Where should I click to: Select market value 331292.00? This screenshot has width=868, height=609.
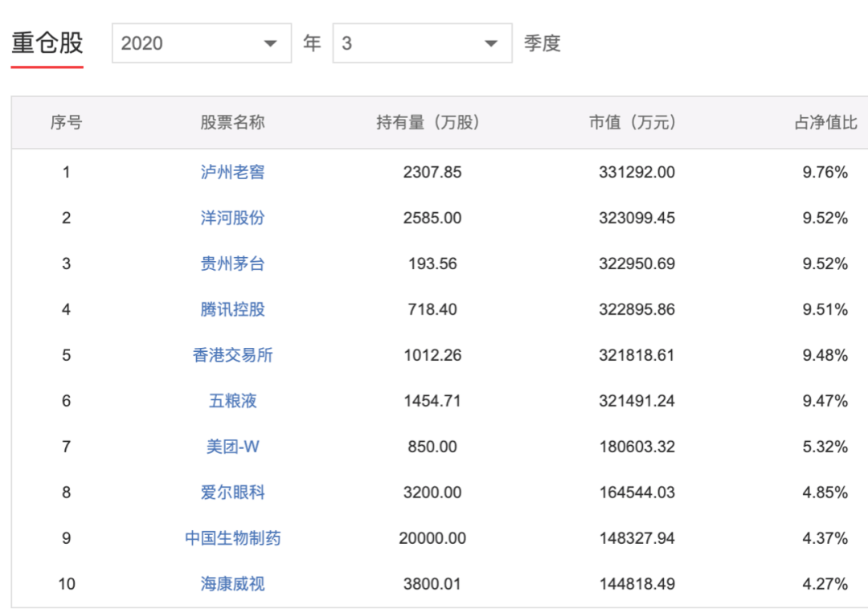click(x=637, y=172)
